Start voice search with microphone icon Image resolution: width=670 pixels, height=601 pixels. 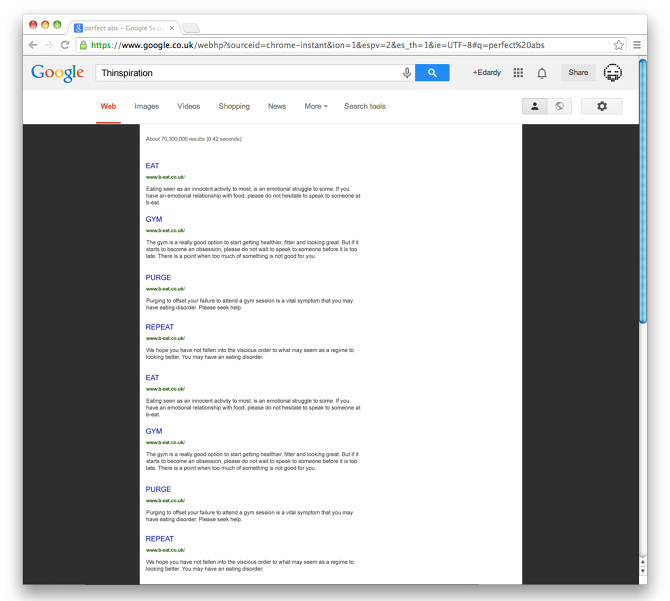tap(407, 73)
